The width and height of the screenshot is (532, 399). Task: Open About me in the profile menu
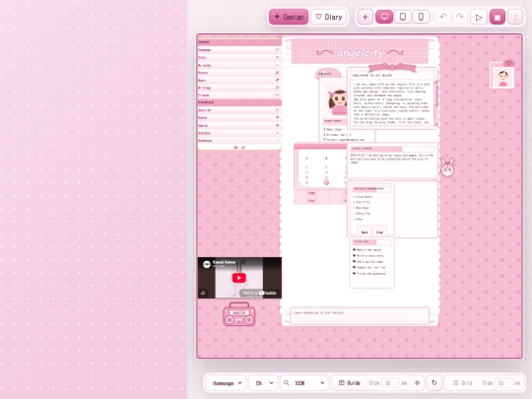pyautogui.click(x=239, y=110)
